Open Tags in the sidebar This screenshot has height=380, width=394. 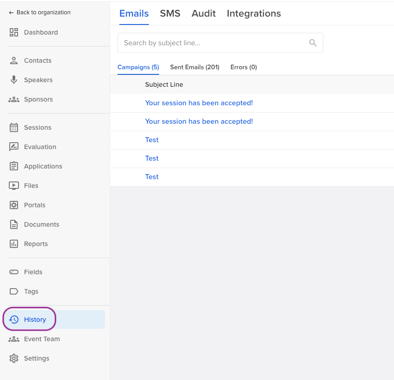point(31,291)
